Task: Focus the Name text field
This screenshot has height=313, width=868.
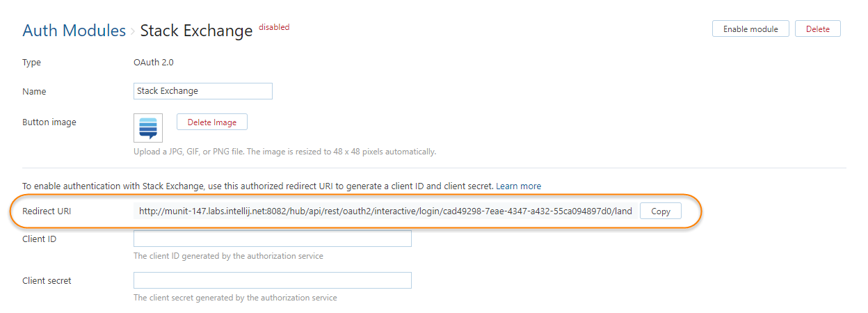Action: click(x=202, y=91)
